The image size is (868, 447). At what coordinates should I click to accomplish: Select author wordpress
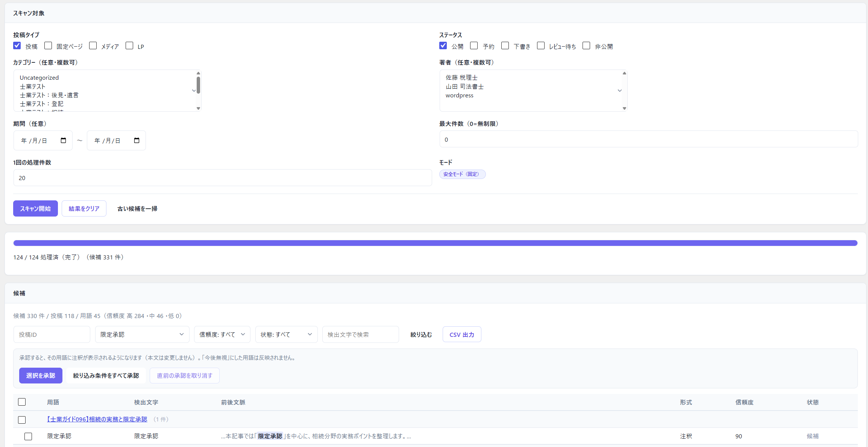tap(460, 95)
